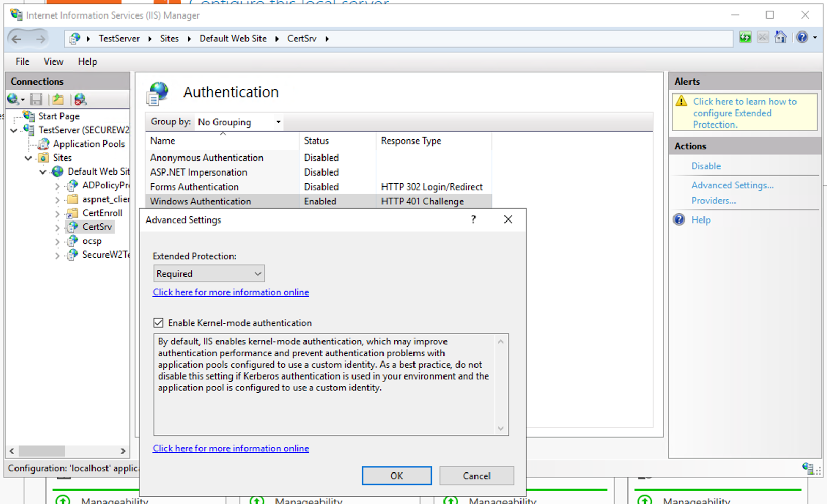Open the Help question-mark icon in toolbar
The width and height of the screenshot is (827, 504).
tap(802, 37)
